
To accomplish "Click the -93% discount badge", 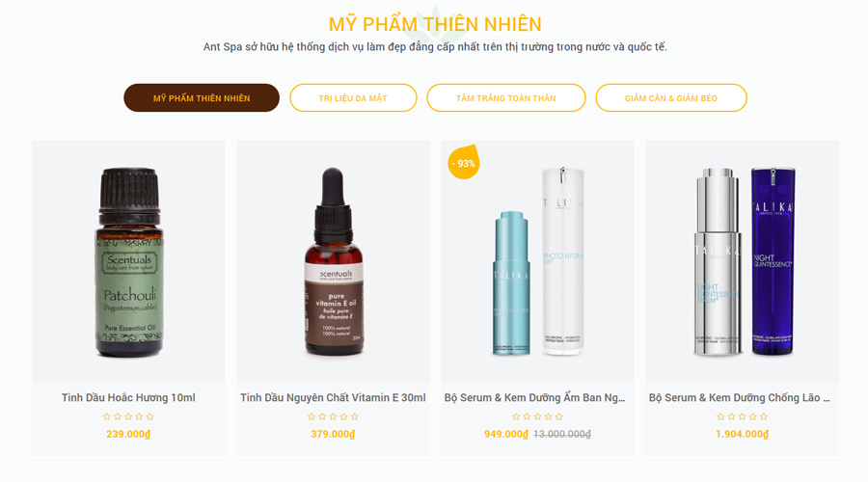I will (463, 162).
